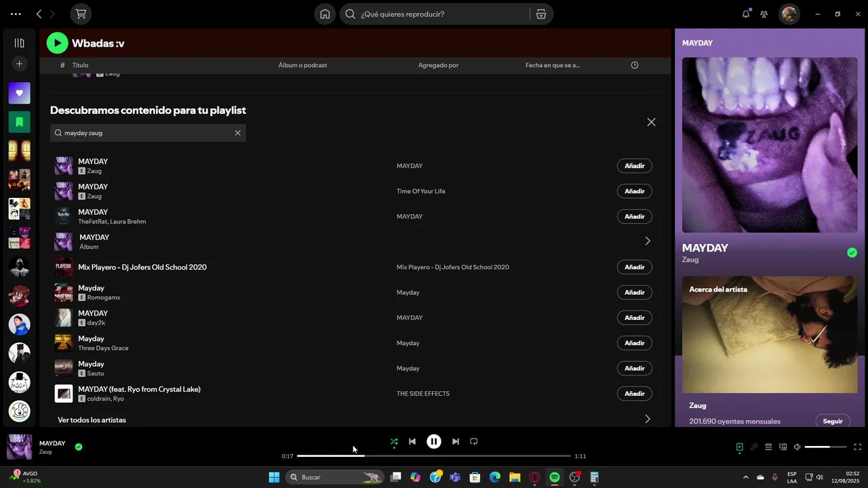Viewport: 868px width, 488px height.
Task: Open the shopping cart icon
Action: [x=81, y=14]
